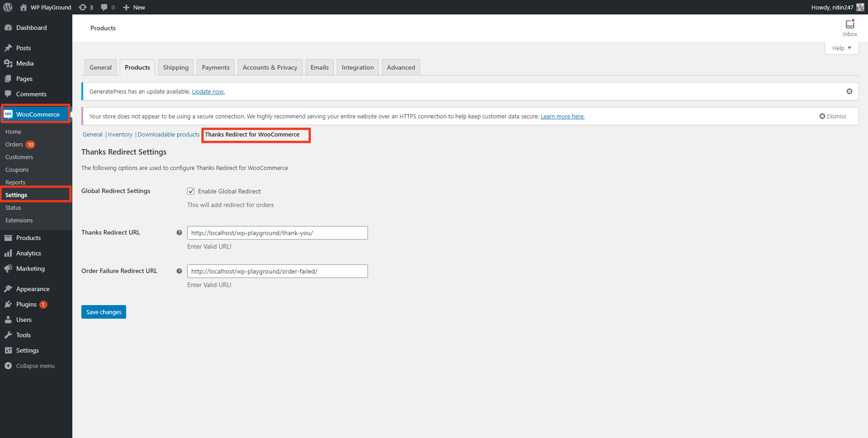Click the Posts pin icon in the sidebar
This screenshot has width=868, height=438.
tap(8, 48)
